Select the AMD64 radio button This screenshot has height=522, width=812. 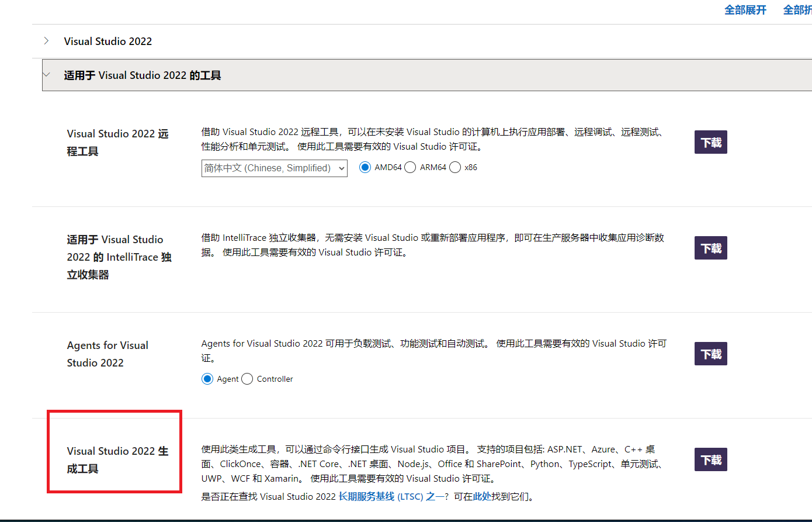365,167
